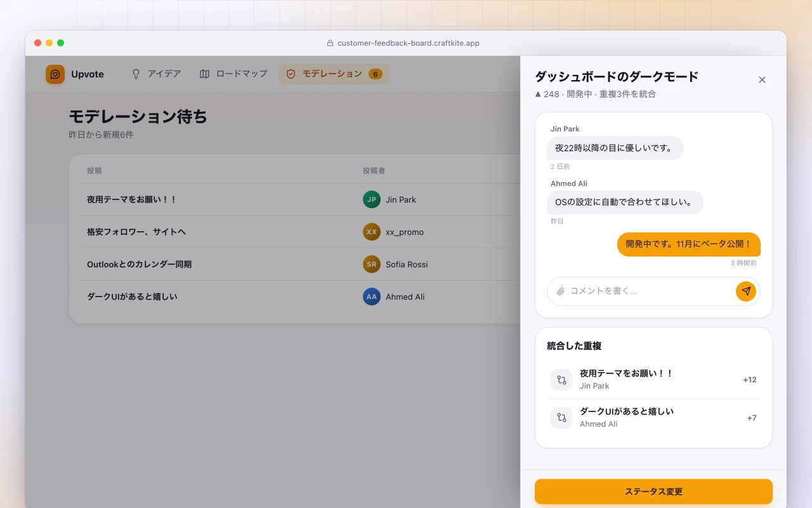Click Sofia Rossi's name in the table
Screen dimensions: 812x508
pyautogui.click(x=407, y=264)
